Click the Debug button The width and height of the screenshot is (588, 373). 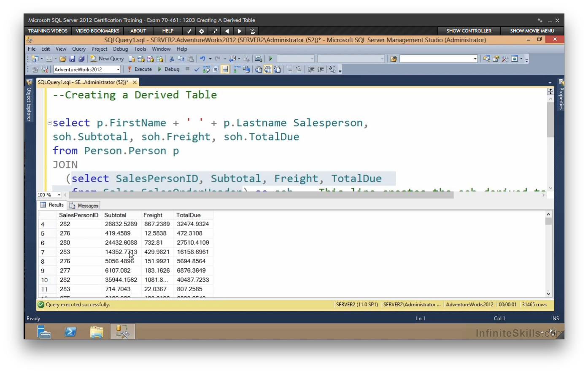168,69
